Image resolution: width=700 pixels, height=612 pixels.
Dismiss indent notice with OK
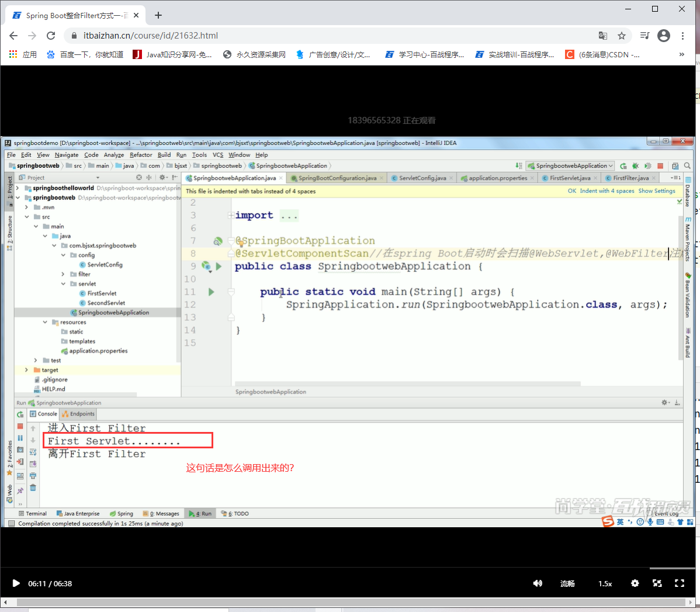click(x=572, y=191)
